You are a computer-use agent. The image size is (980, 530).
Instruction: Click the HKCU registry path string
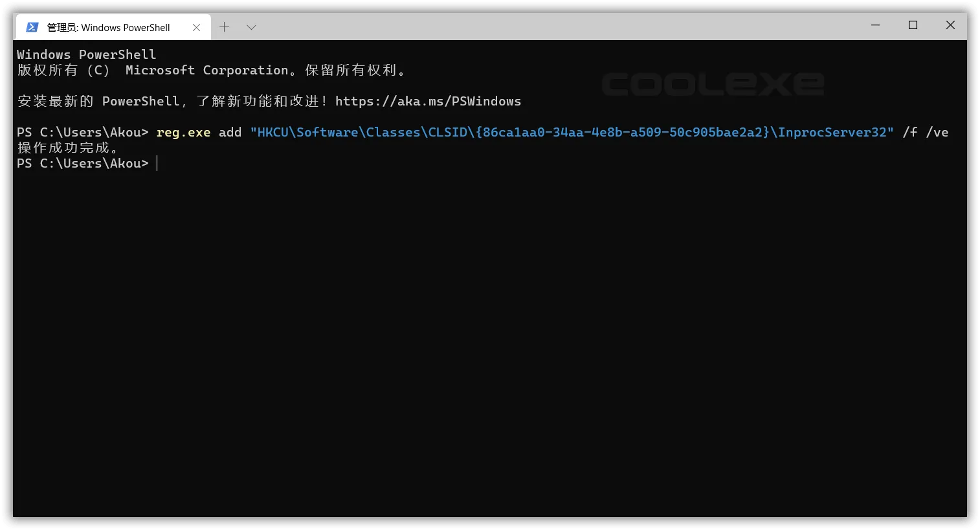[x=572, y=133]
